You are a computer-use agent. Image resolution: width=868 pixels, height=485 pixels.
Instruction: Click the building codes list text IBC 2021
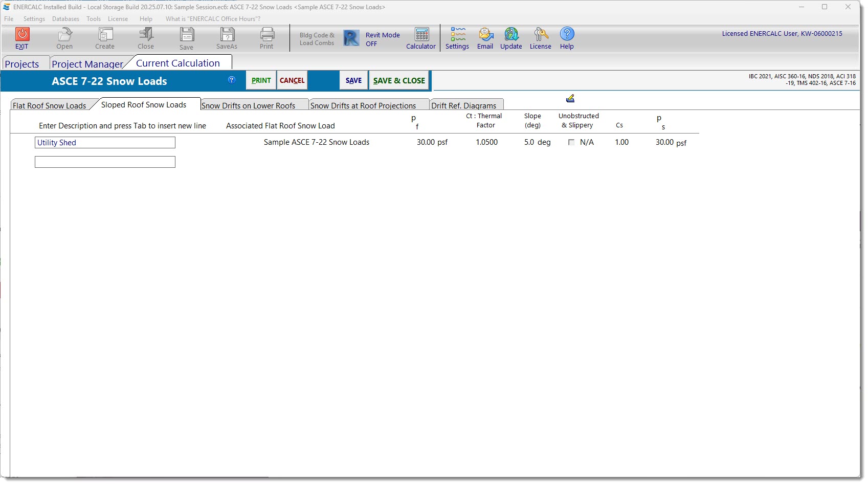[x=802, y=79]
